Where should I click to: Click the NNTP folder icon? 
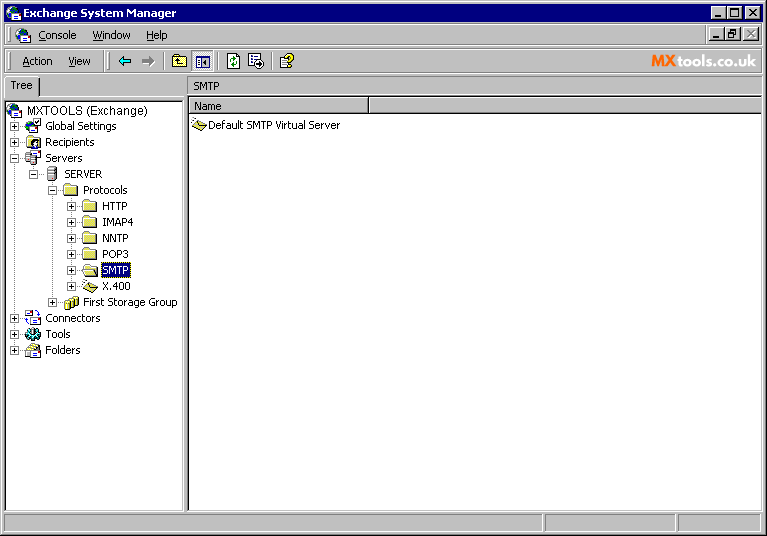click(90, 238)
